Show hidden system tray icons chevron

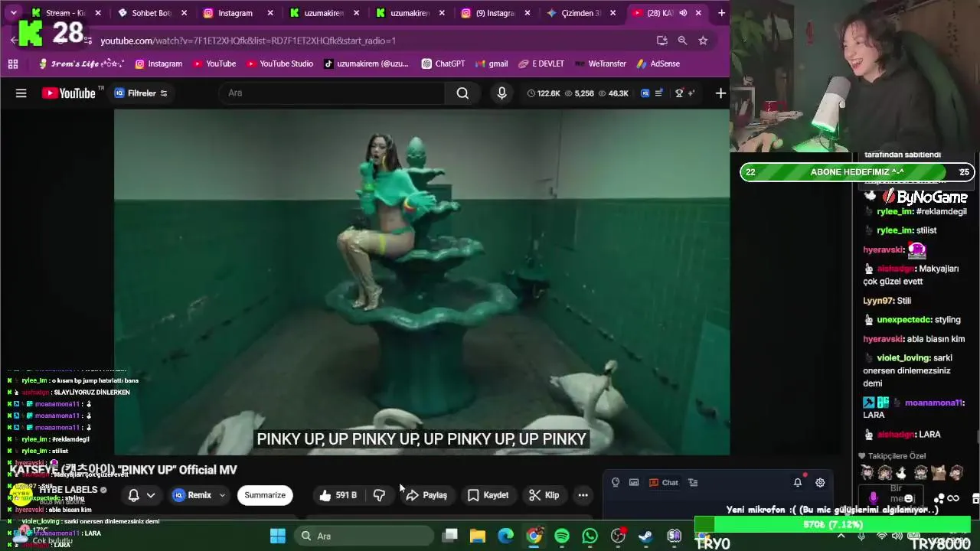841,536
